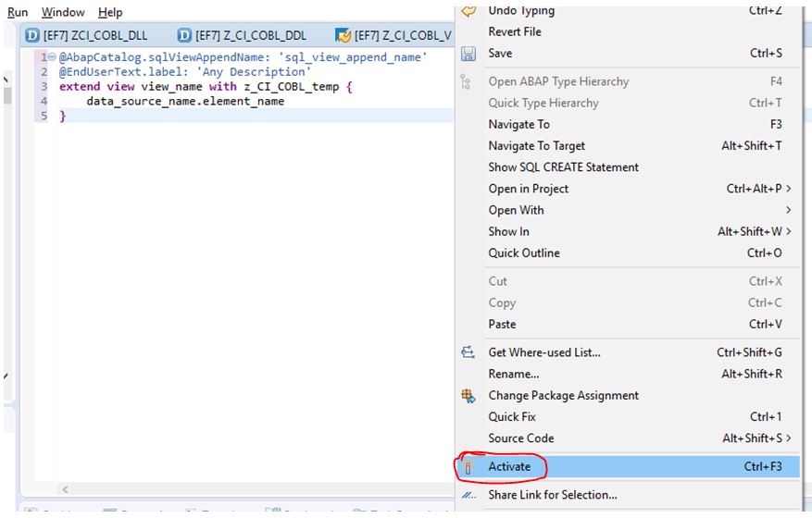Expand the Open With submenu arrow
This screenshot has height=518, width=812.
coord(789,210)
